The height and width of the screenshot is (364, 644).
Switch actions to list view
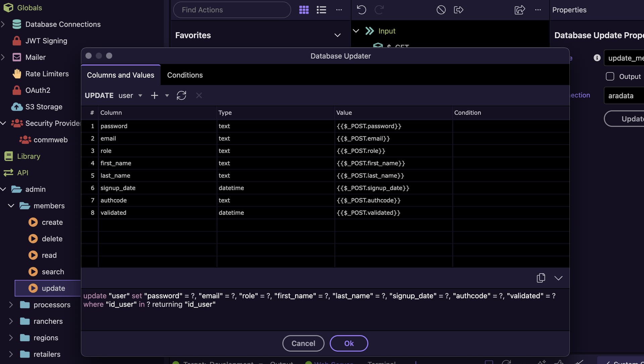coord(321,10)
